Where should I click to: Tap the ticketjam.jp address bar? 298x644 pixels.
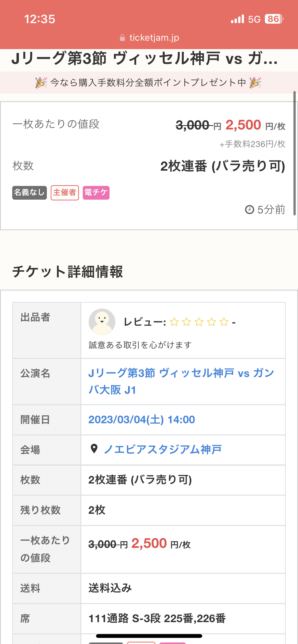(x=154, y=38)
